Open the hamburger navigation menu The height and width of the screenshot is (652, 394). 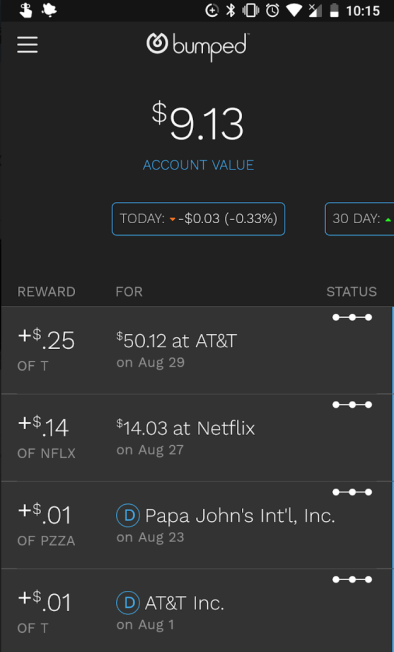click(27, 44)
